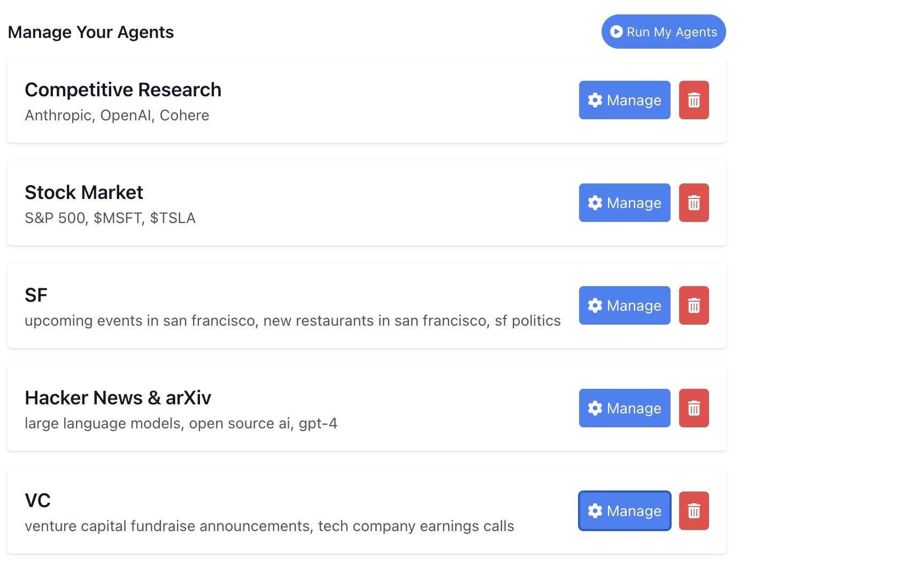
Task: Open Manage for the SF agent
Action: (x=624, y=305)
